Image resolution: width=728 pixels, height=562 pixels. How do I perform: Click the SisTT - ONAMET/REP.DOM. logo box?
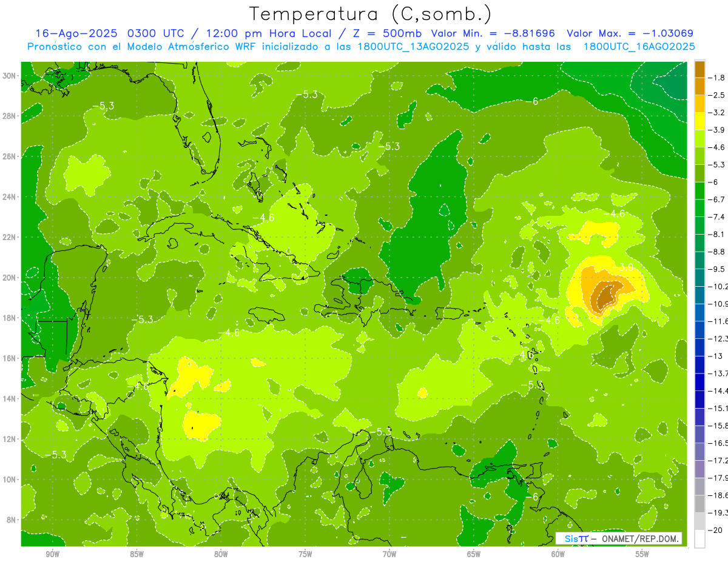pyautogui.click(x=619, y=538)
